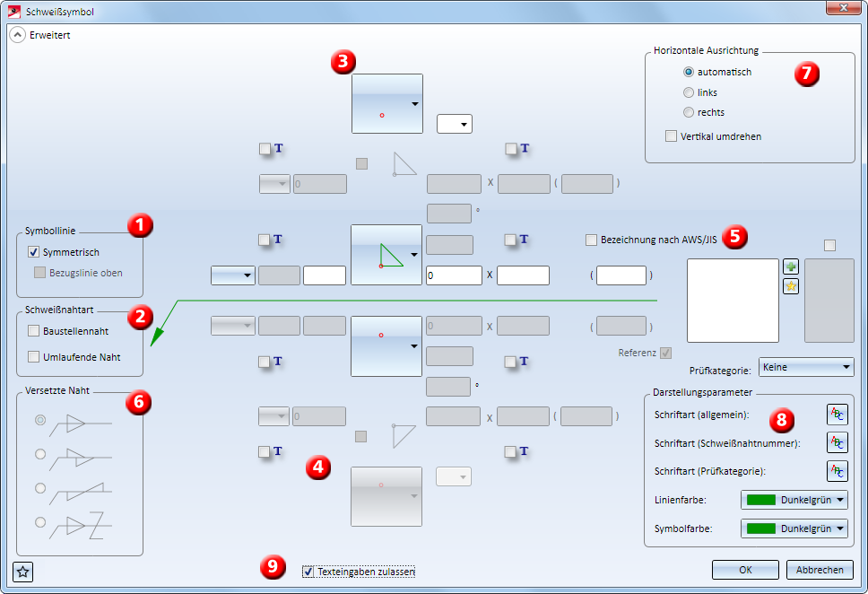
Task: Open the Prüfkategorie dropdown
Action: click(x=806, y=367)
